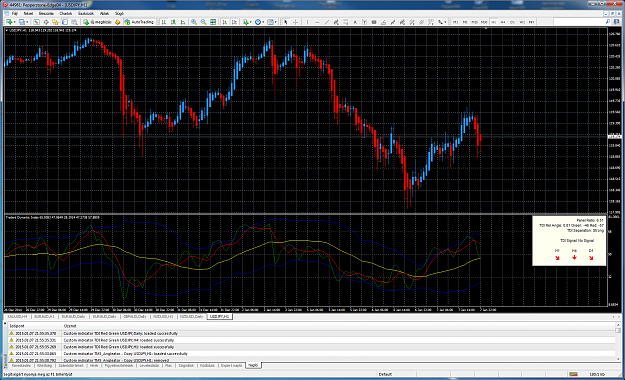Switch chart to candlesticks type
This screenshot has height=380, width=625.
point(173,22)
